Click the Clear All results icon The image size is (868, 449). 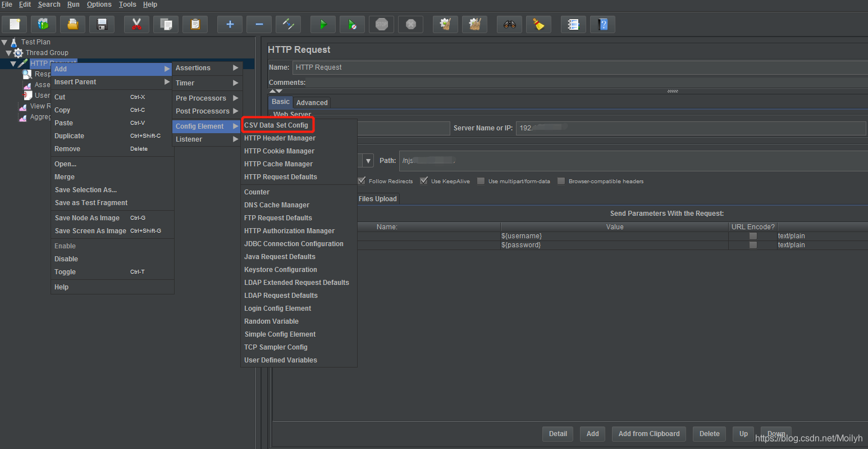(474, 24)
